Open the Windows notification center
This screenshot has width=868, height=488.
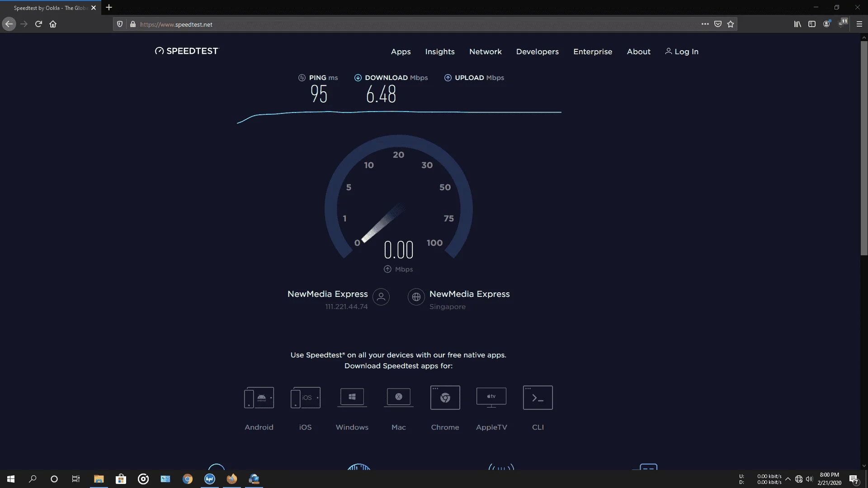point(854,479)
